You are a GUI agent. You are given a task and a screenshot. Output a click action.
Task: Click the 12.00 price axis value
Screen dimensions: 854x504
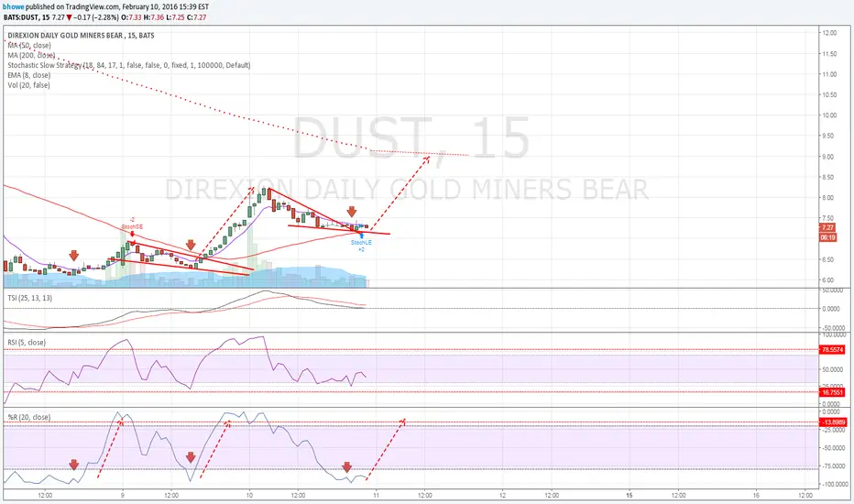[829, 33]
